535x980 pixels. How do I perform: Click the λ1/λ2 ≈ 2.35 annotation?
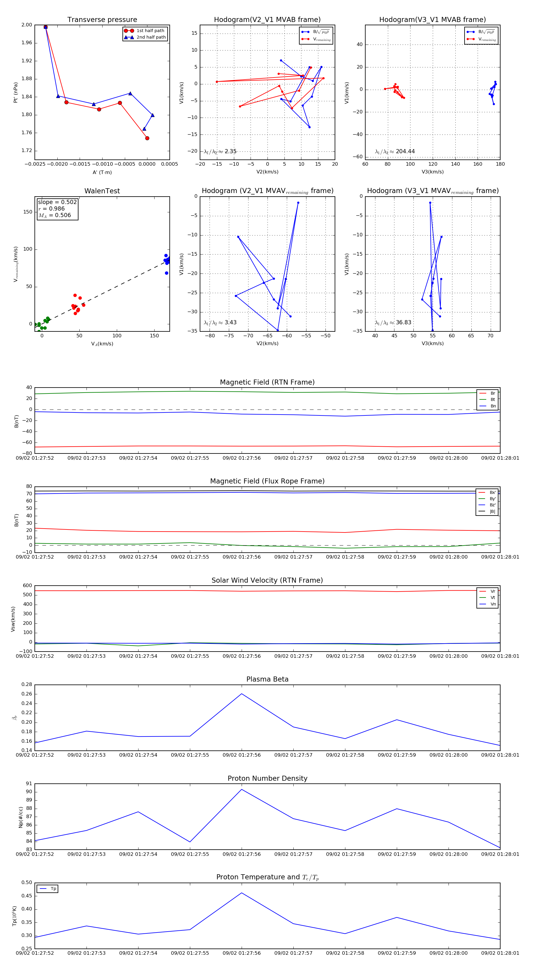pos(220,151)
